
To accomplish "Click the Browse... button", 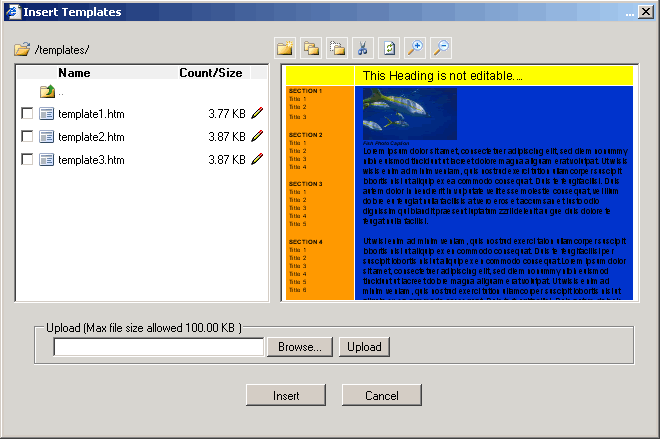I will pyautogui.click(x=300, y=347).
